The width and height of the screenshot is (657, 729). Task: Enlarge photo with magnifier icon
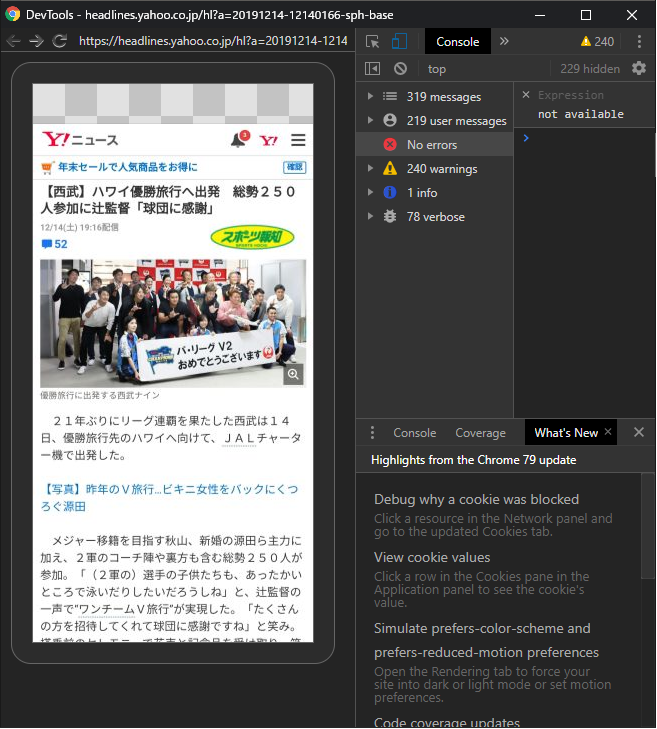(x=293, y=374)
